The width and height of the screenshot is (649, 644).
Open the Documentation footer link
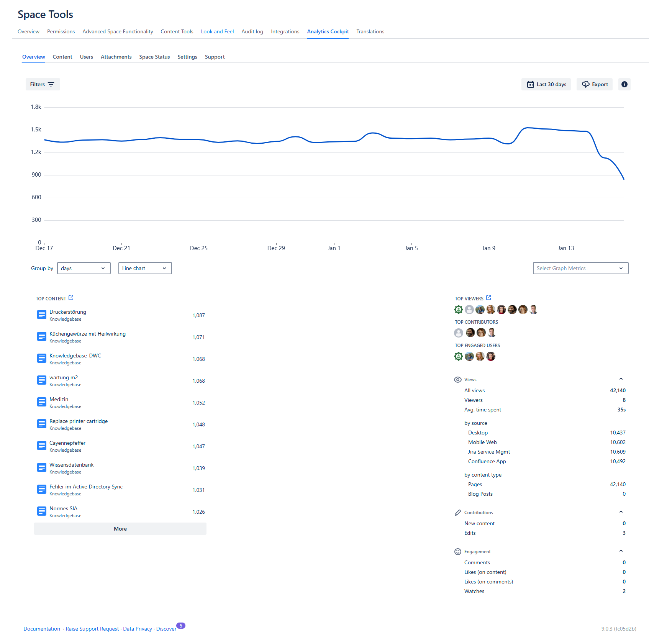coord(42,629)
